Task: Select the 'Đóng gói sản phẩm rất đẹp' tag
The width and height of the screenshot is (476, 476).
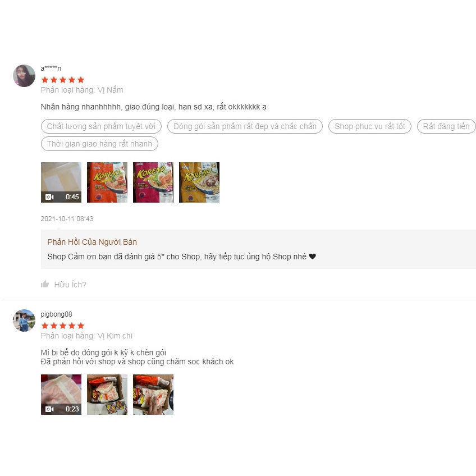Action: pos(245,126)
